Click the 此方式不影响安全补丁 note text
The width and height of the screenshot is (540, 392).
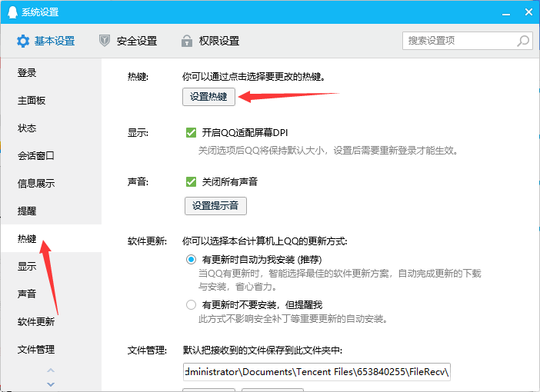293,319
